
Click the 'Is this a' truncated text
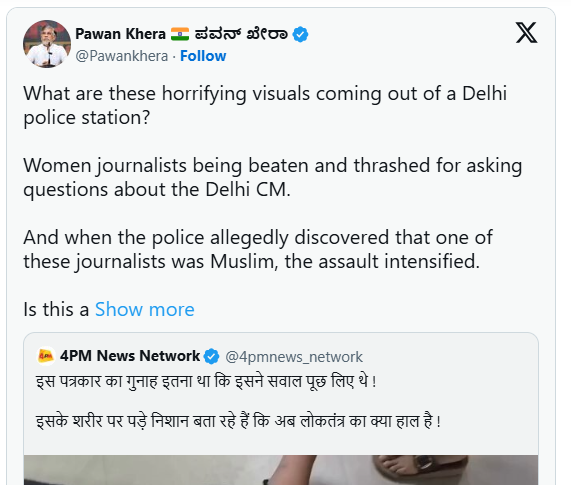56,309
